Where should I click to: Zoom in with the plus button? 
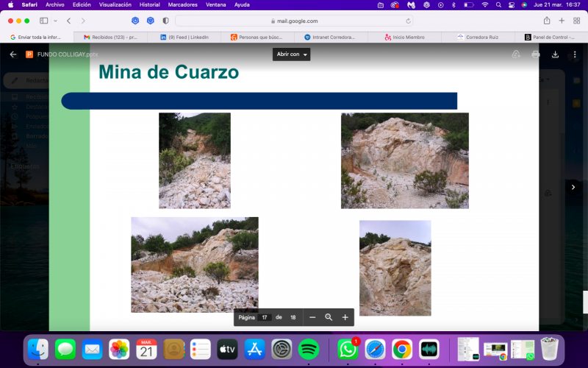[x=345, y=317]
